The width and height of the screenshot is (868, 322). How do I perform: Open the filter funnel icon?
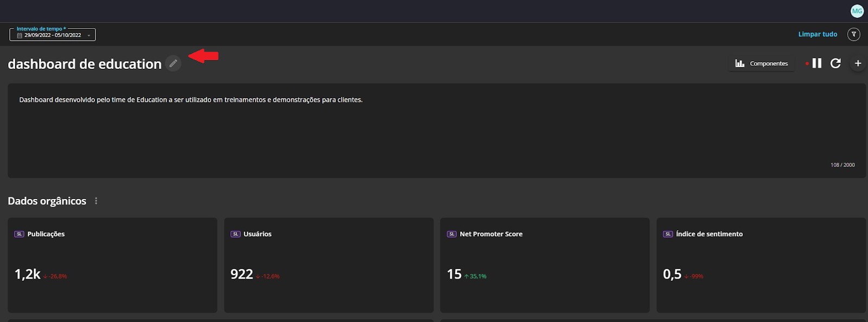point(854,34)
